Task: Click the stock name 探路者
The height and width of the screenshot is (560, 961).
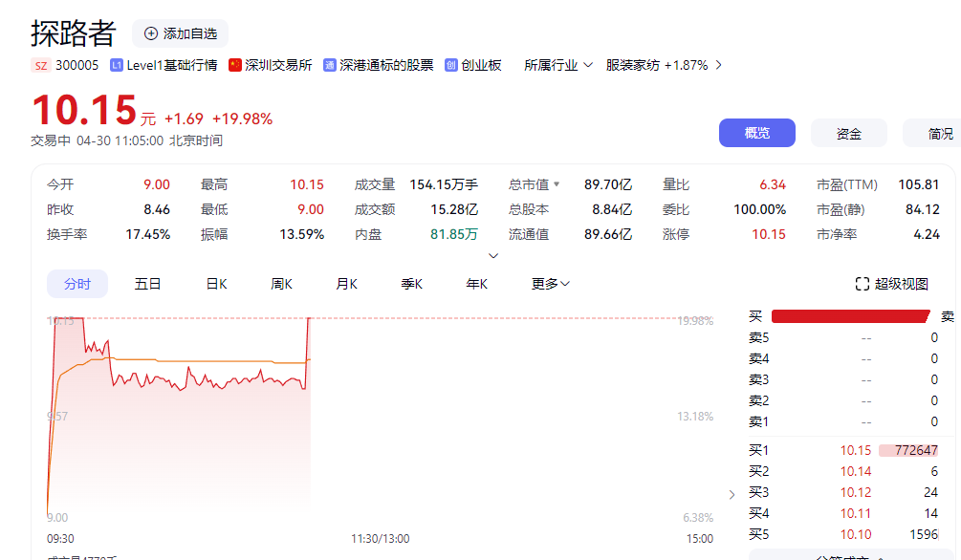Action: [73, 33]
